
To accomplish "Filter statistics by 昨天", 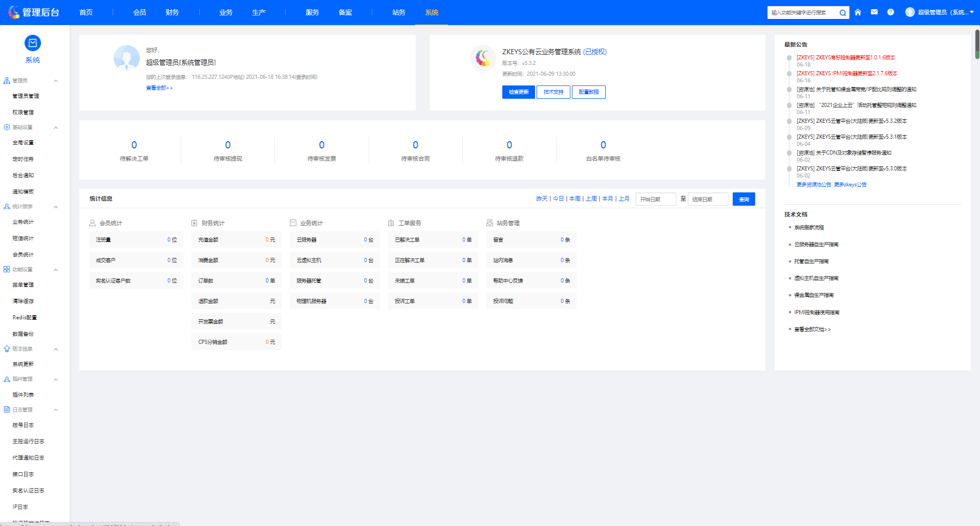I will (542, 199).
